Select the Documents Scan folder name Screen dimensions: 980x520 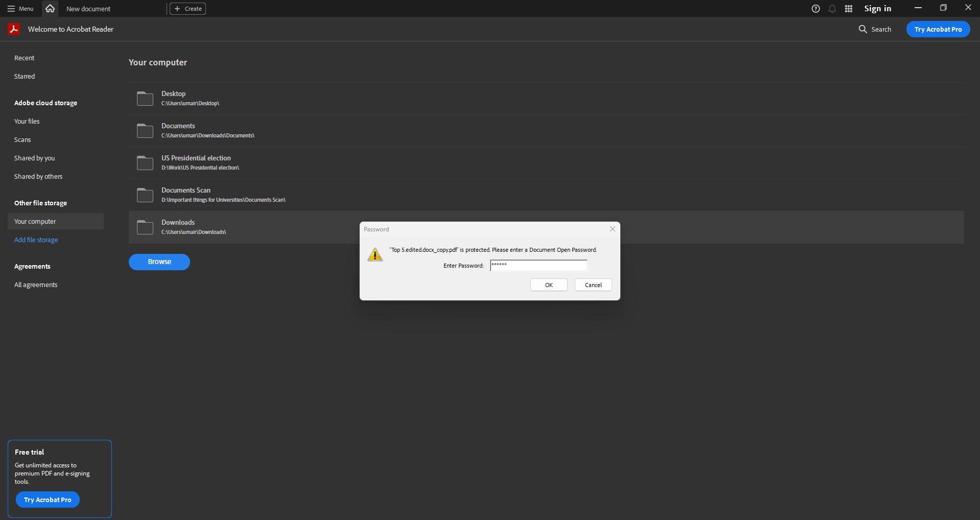(186, 190)
